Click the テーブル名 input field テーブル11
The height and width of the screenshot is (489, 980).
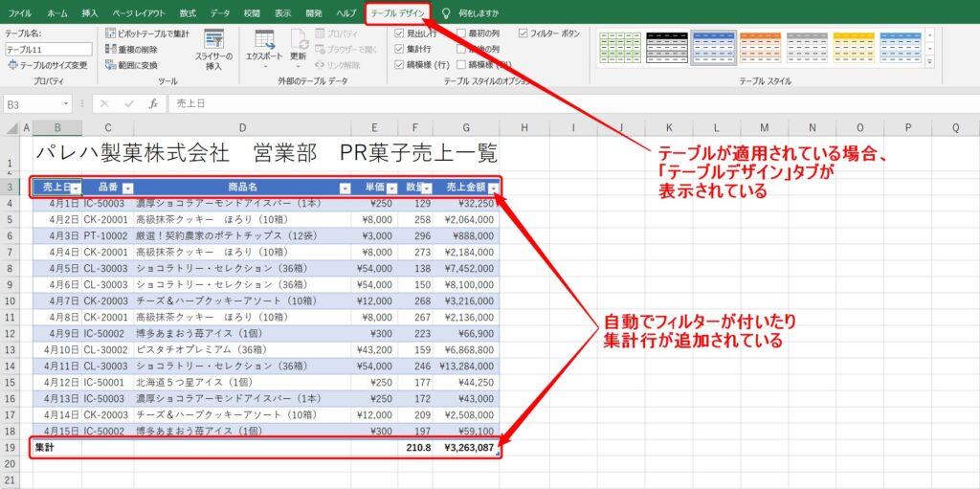(49, 50)
